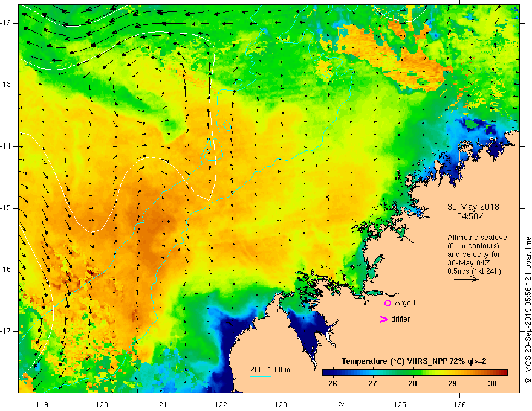Image resolution: width=532 pixels, height=411 pixels.
Task: Click the magenta drifter arrow legend icon
Action: pyautogui.click(x=383, y=319)
